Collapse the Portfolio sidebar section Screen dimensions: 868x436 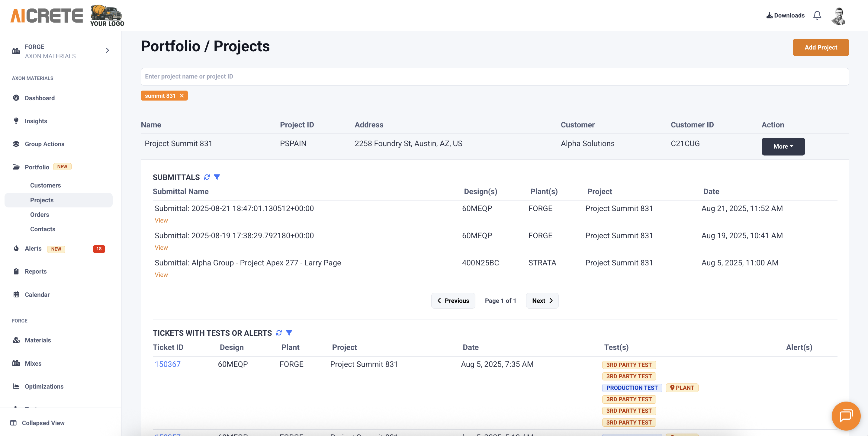[37, 167]
